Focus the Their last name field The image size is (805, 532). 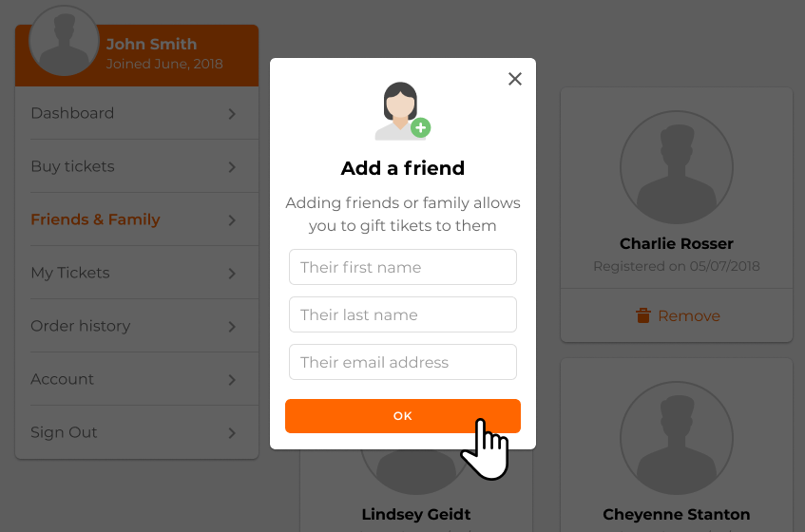403,314
